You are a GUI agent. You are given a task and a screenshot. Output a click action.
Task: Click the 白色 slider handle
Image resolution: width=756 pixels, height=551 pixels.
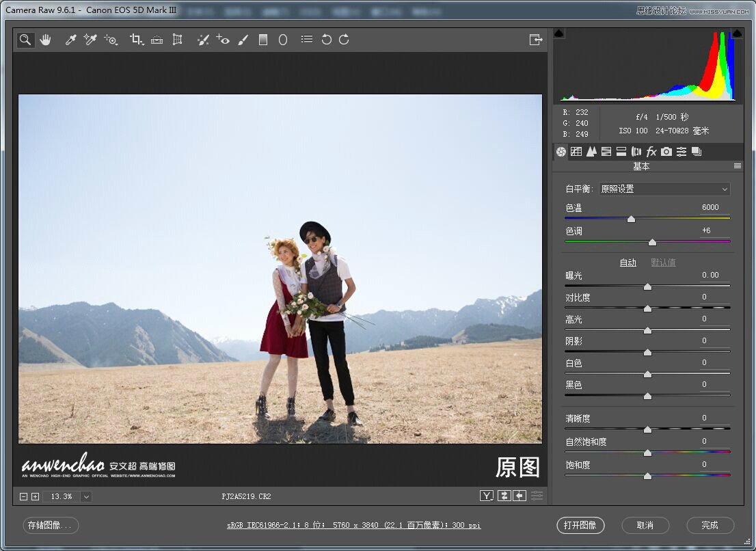point(647,375)
